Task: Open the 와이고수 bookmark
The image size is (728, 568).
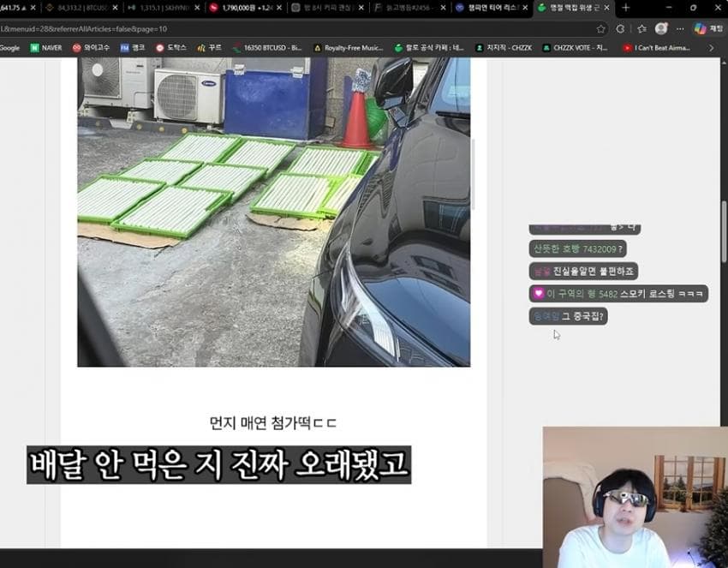Action: 91,48
